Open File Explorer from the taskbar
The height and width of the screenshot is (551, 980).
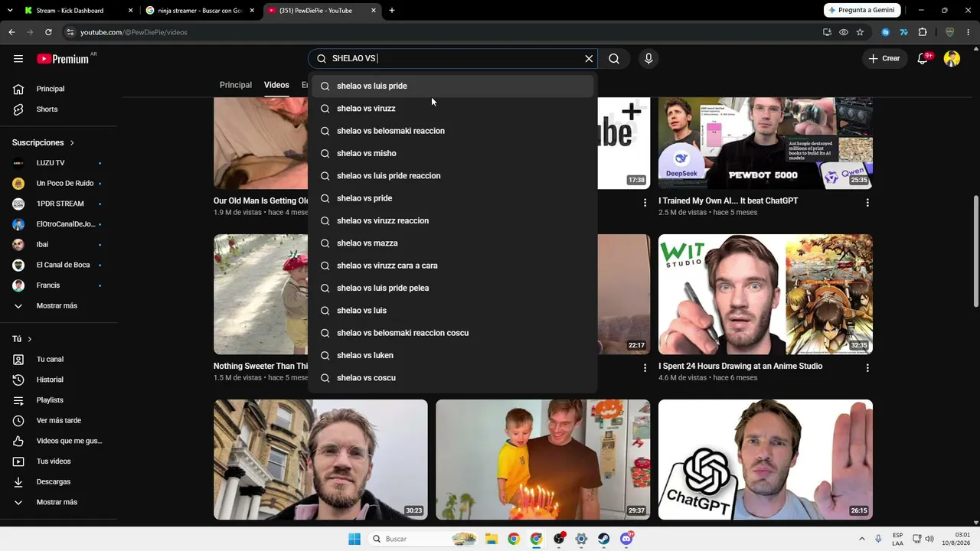pos(492,539)
